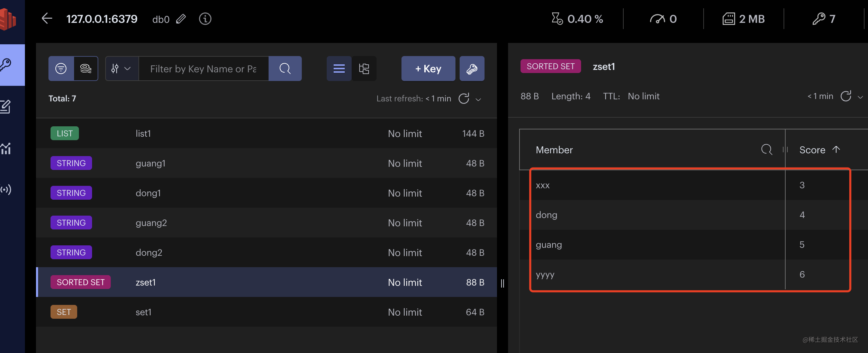Open the Analysis Tools sidebar icon
Image resolution: width=868 pixels, height=353 pixels.
tap(6, 148)
